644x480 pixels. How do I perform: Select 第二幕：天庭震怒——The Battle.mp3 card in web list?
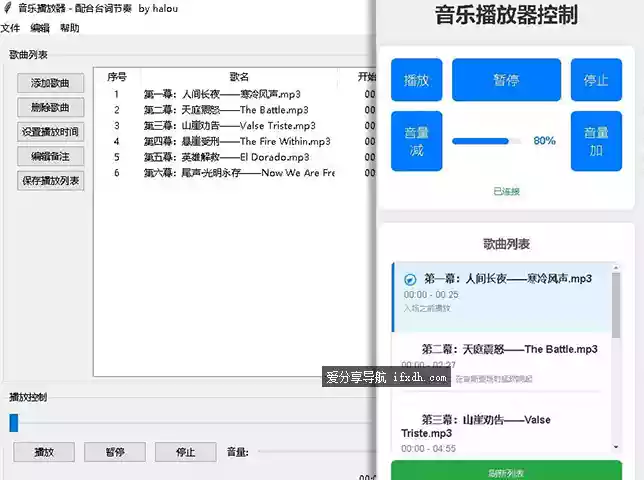click(501, 363)
